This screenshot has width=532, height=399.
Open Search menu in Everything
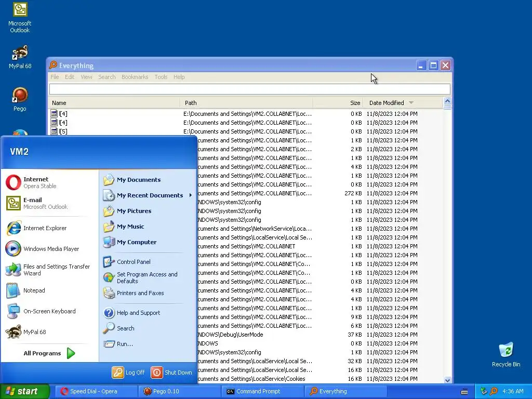point(107,77)
